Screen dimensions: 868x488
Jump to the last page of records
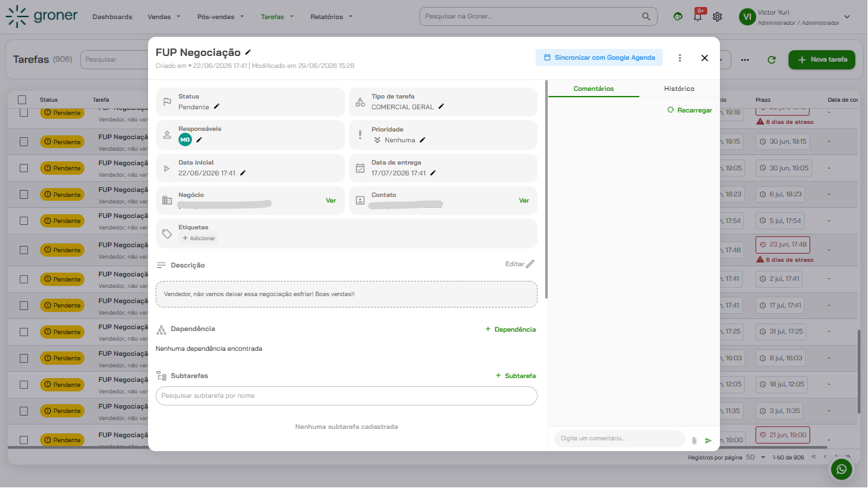click(848, 457)
